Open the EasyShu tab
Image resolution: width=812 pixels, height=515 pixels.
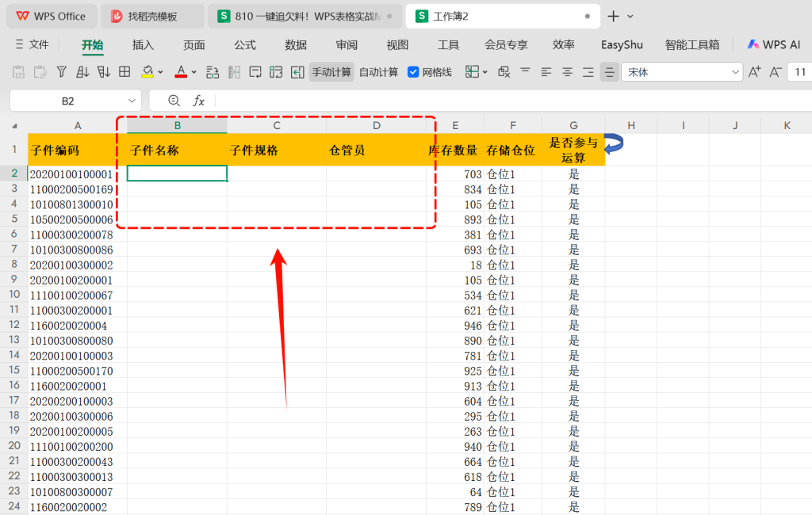[622, 45]
